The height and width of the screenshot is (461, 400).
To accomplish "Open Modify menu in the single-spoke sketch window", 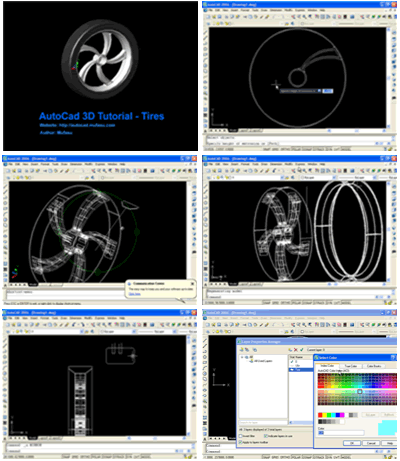I will coord(289,10).
